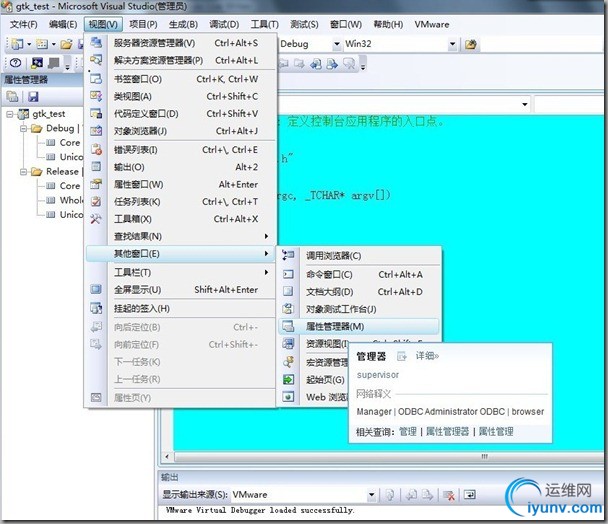Click the full screen icon beside 全屏显示
This screenshot has width=608, height=524.
[x=96, y=289]
